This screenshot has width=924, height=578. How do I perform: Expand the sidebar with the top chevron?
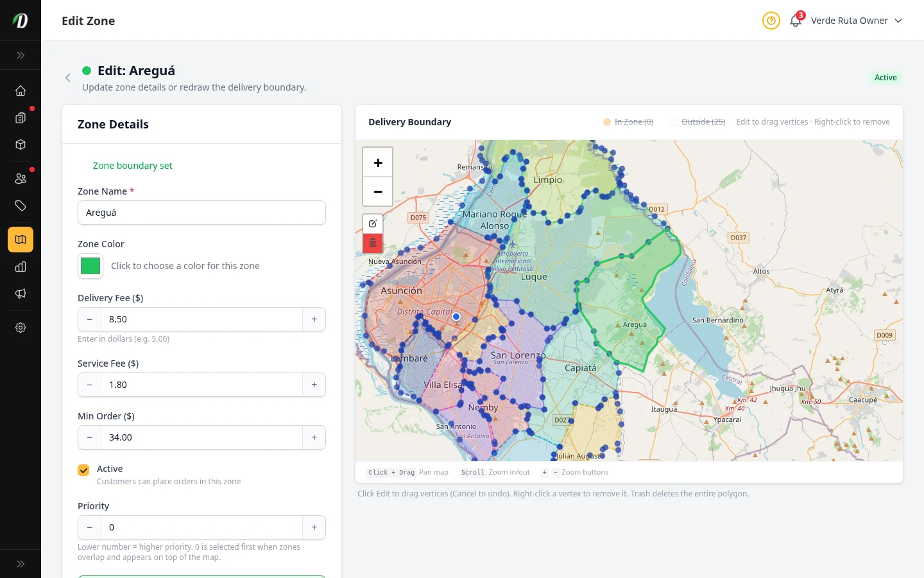pos(21,55)
